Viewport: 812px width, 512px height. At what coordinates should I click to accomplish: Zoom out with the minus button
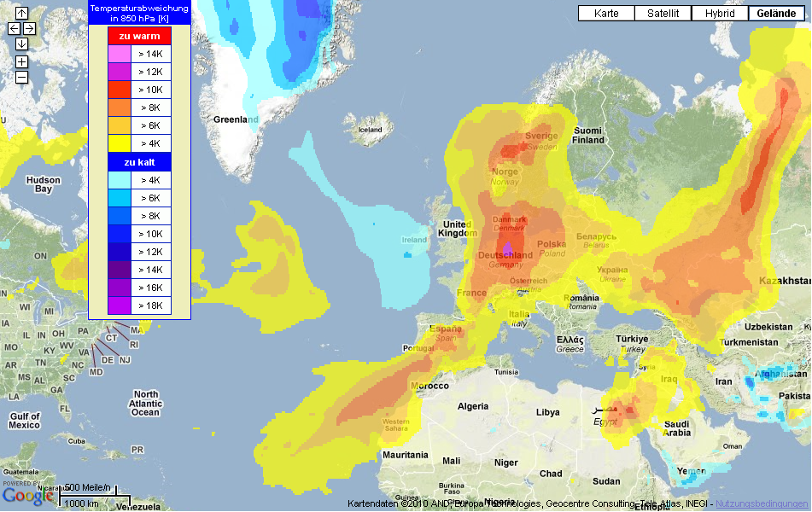(21, 78)
